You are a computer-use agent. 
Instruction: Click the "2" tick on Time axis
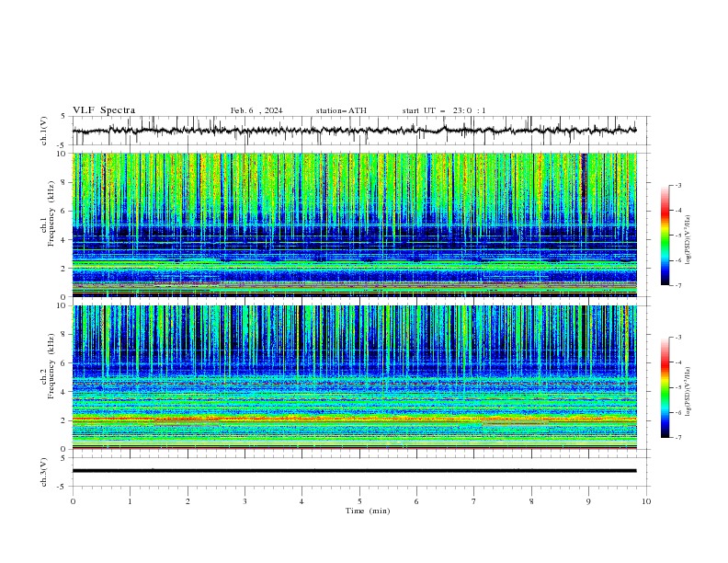pyautogui.click(x=188, y=501)
